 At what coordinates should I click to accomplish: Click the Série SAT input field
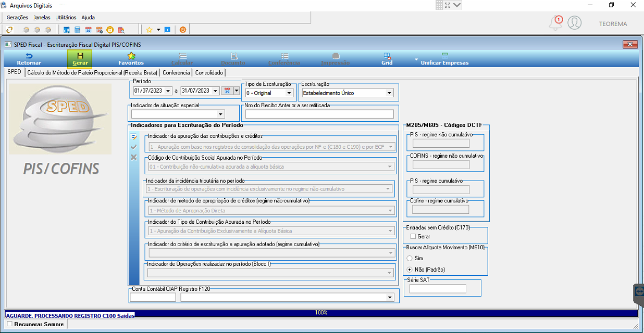(x=438, y=289)
